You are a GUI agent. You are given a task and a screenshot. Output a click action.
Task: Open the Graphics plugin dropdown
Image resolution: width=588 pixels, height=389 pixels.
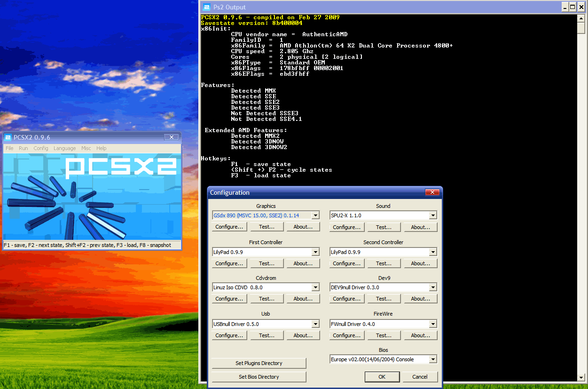(315, 215)
